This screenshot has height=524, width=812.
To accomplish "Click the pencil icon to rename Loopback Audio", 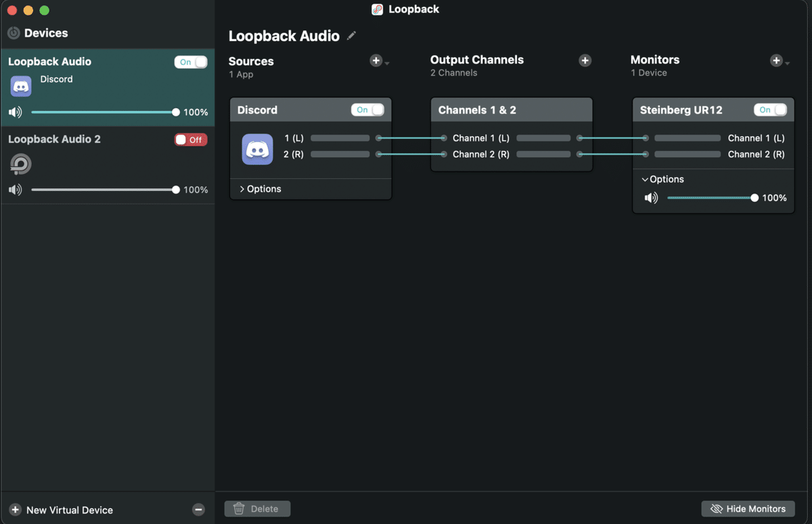I will (351, 36).
